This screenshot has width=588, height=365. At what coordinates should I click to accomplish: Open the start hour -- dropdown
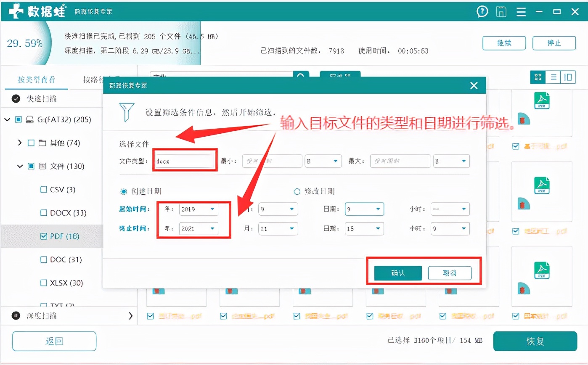coord(450,209)
